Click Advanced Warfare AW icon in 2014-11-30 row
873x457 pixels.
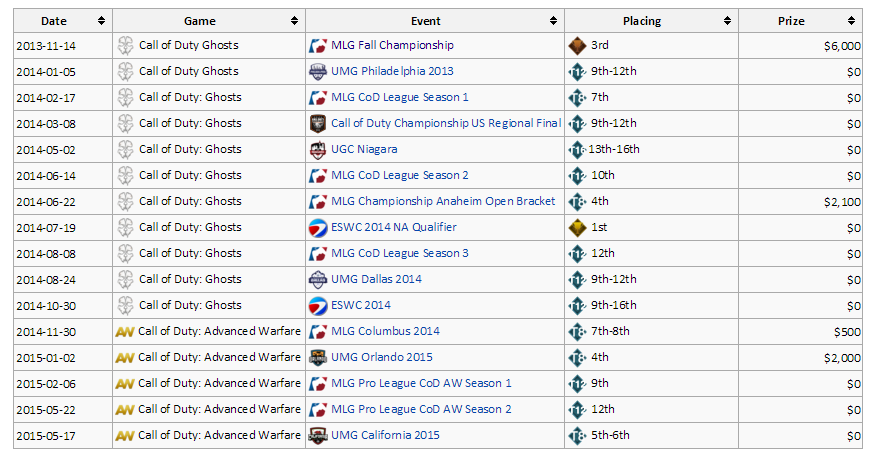click(125, 332)
